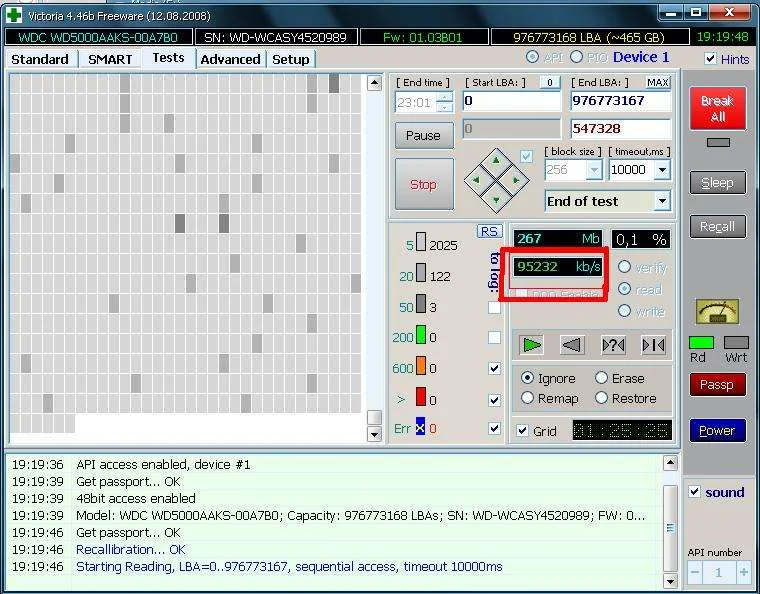Click the grey 5 ms block swatch
The image size is (760, 594).
coord(421,242)
